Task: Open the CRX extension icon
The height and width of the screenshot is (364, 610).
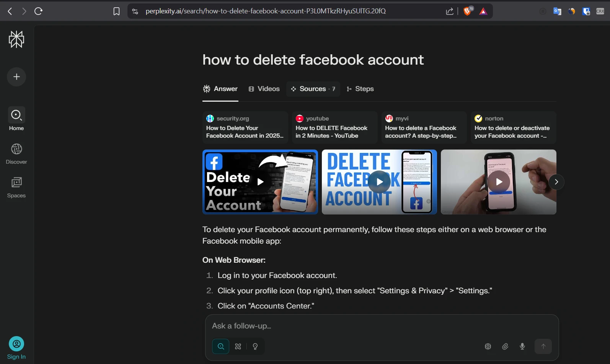Action: tap(600, 11)
